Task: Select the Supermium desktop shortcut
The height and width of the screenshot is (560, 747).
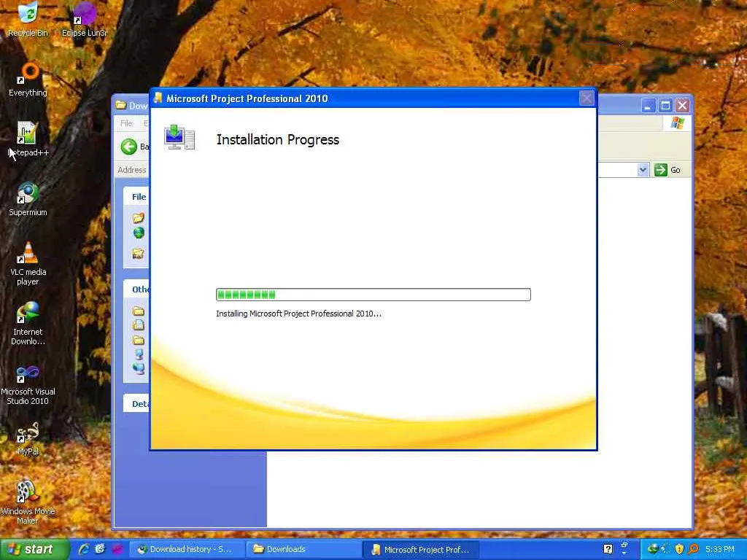Action: coord(28,199)
